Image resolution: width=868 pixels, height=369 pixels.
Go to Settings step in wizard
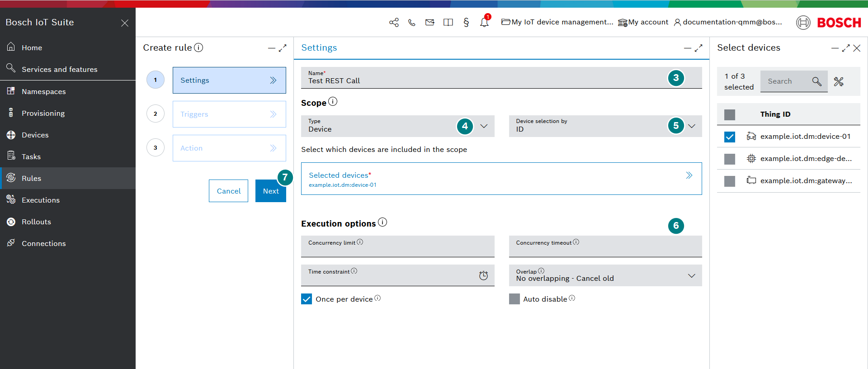pos(229,80)
